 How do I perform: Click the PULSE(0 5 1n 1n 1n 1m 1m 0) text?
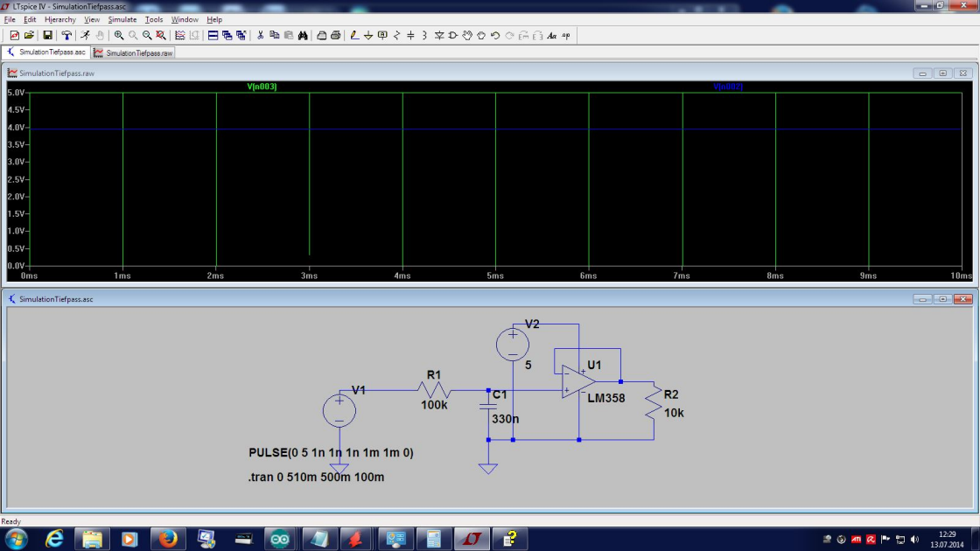coord(332,453)
